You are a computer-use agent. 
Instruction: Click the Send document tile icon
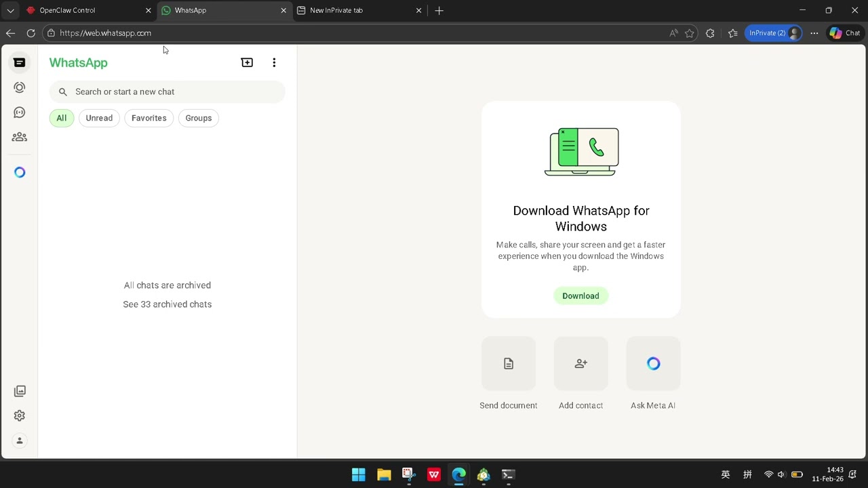509,364
